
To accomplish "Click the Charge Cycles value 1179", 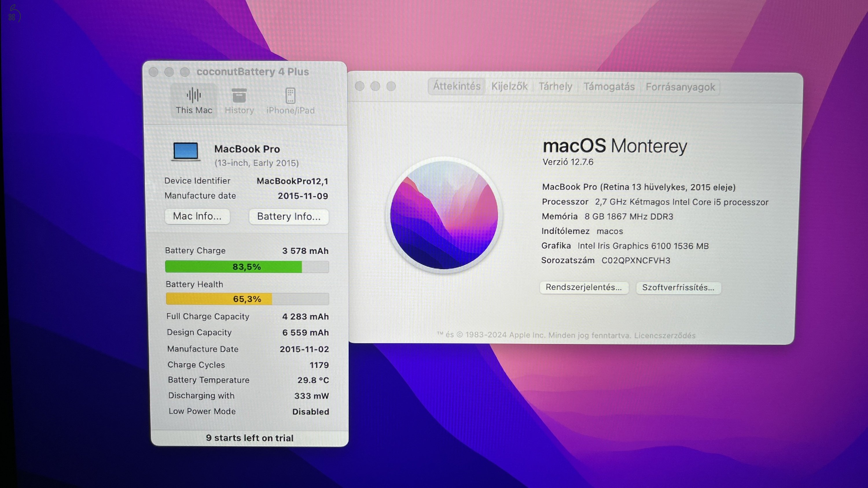I will 319,365.
